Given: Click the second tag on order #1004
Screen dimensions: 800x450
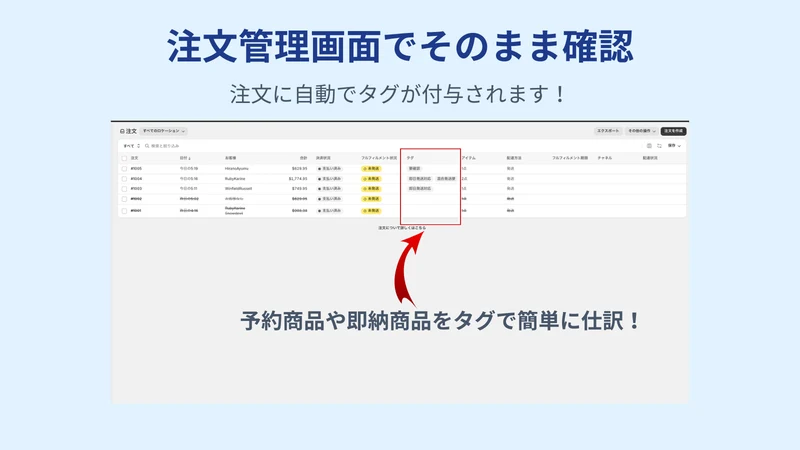Looking at the screenshot, I should coord(446,179).
